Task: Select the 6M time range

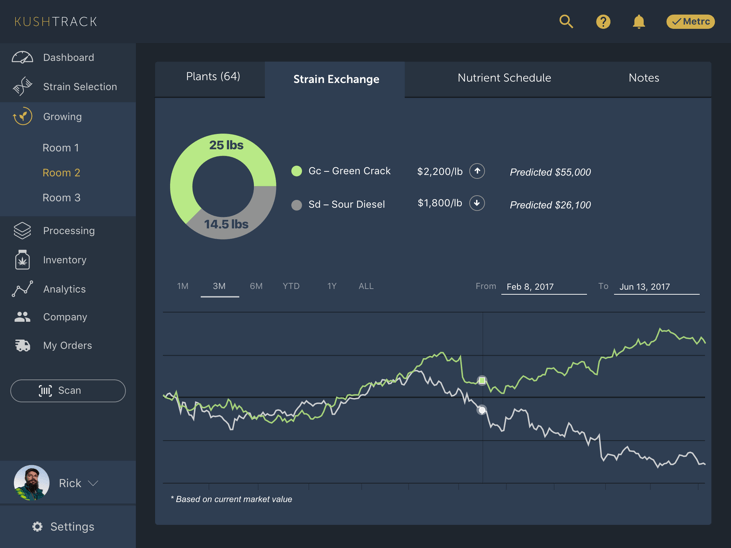Action: (256, 286)
